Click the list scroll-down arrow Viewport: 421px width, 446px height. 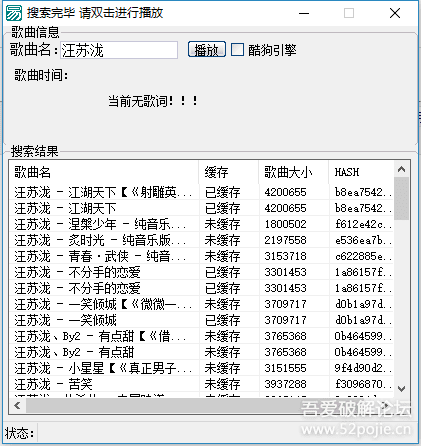401,389
